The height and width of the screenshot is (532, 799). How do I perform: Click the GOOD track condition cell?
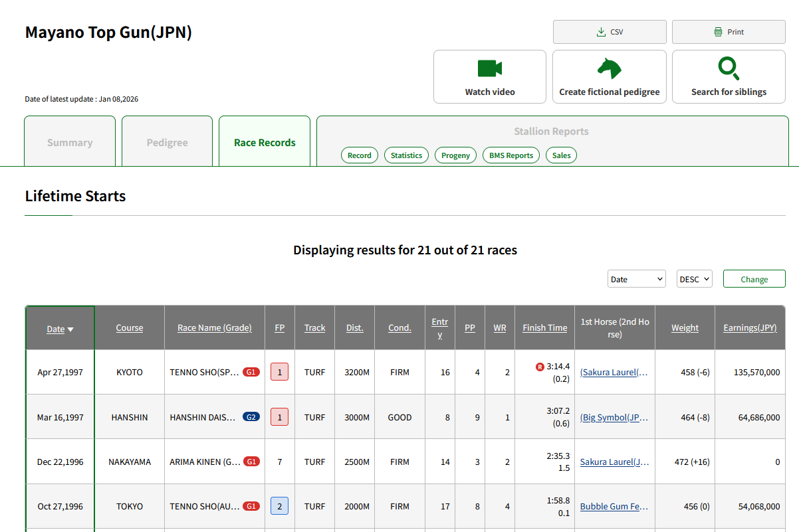coord(399,417)
